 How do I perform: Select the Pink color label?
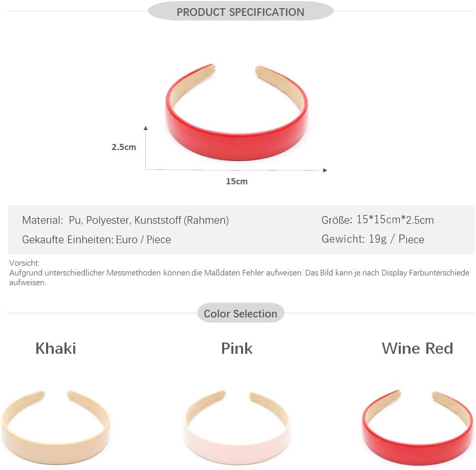(x=236, y=349)
